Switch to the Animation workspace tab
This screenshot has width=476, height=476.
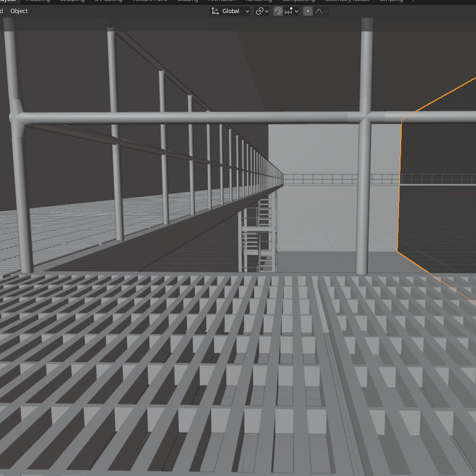tap(222, 1)
